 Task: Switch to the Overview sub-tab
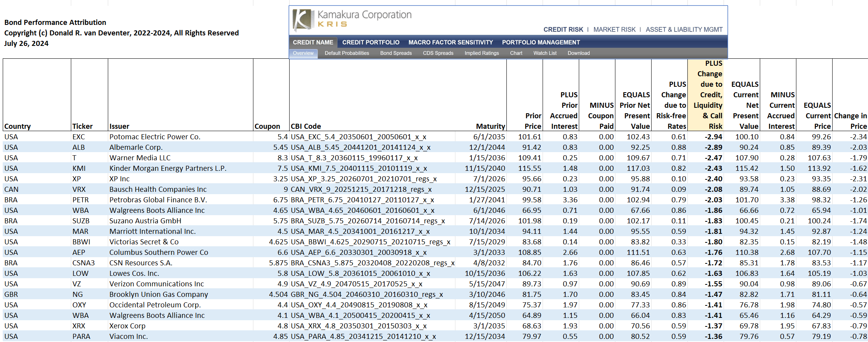[303, 53]
